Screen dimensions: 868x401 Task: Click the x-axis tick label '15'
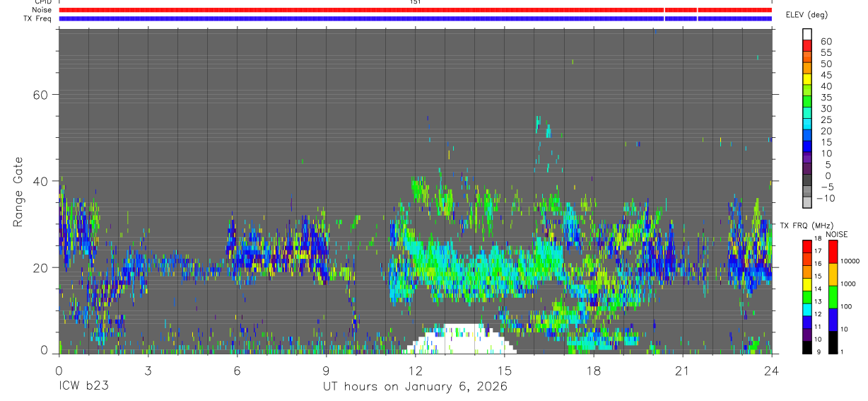[504, 370]
